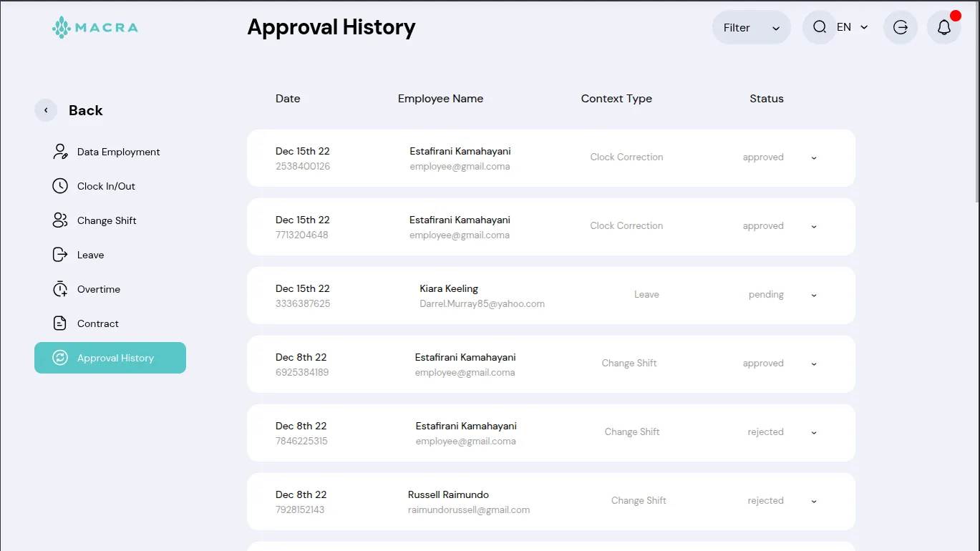980x551 pixels.
Task: Click the Status column header
Action: (x=766, y=99)
